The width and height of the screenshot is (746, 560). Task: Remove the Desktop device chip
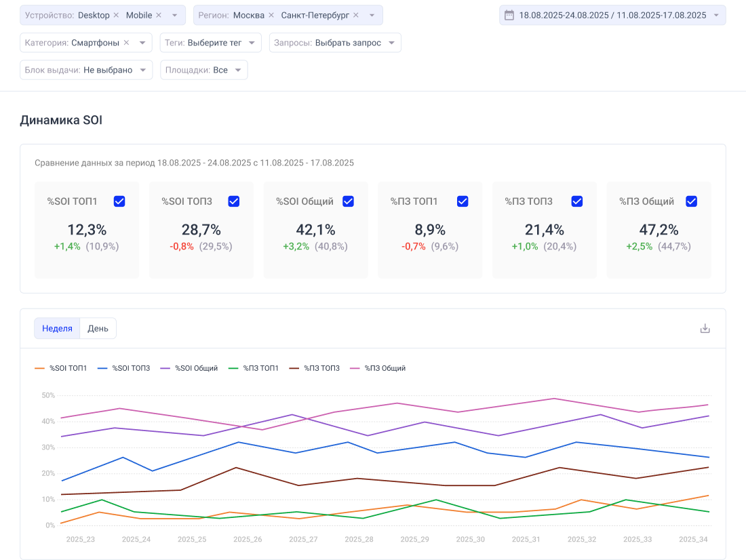(x=116, y=15)
